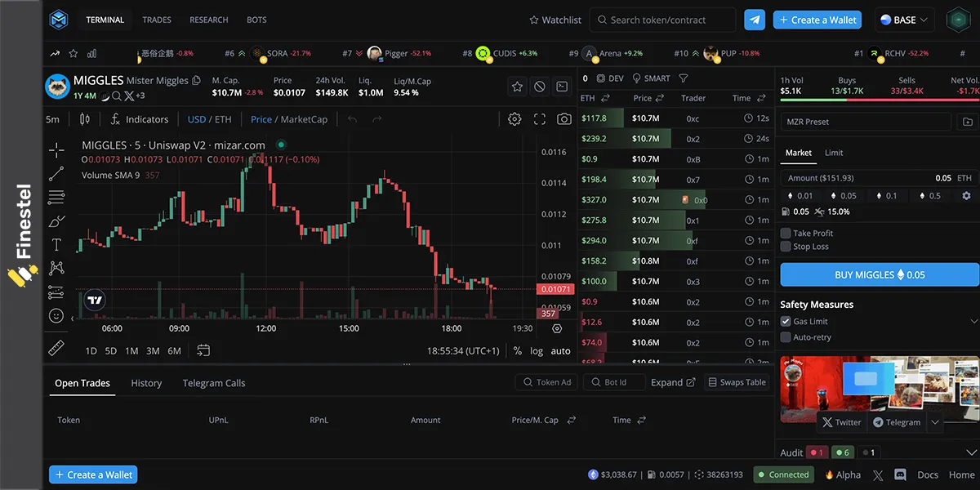Click the filter funnel icon in trades list
Viewport: 980px width, 490px height.
click(x=684, y=78)
